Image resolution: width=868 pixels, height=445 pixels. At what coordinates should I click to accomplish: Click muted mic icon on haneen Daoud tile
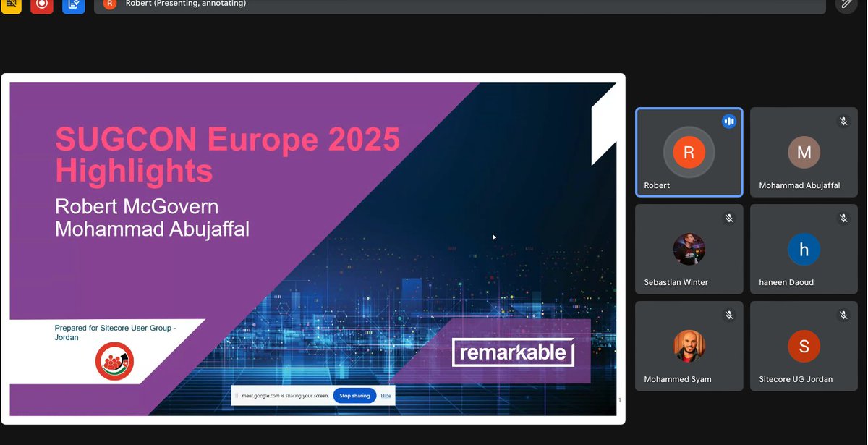(x=843, y=218)
